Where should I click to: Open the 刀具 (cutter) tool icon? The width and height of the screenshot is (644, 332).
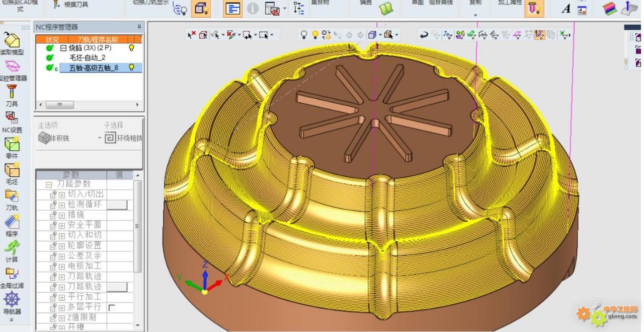(12, 93)
